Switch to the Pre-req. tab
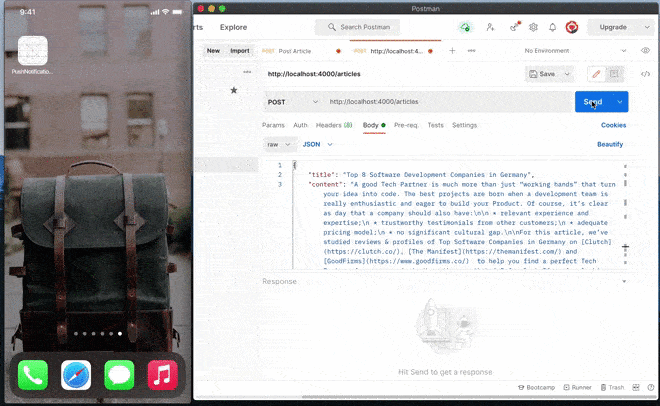The height and width of the screenshot is (406, 660). [406, 125]
